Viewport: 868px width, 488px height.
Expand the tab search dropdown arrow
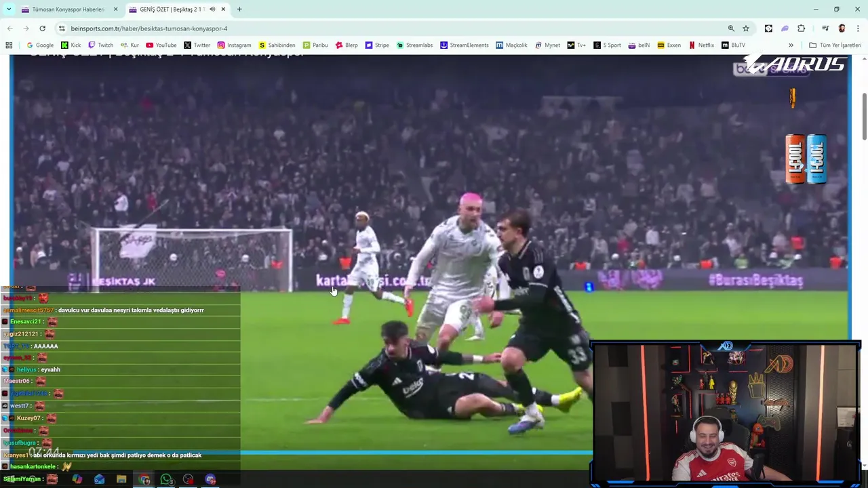(x=9, y=9)
